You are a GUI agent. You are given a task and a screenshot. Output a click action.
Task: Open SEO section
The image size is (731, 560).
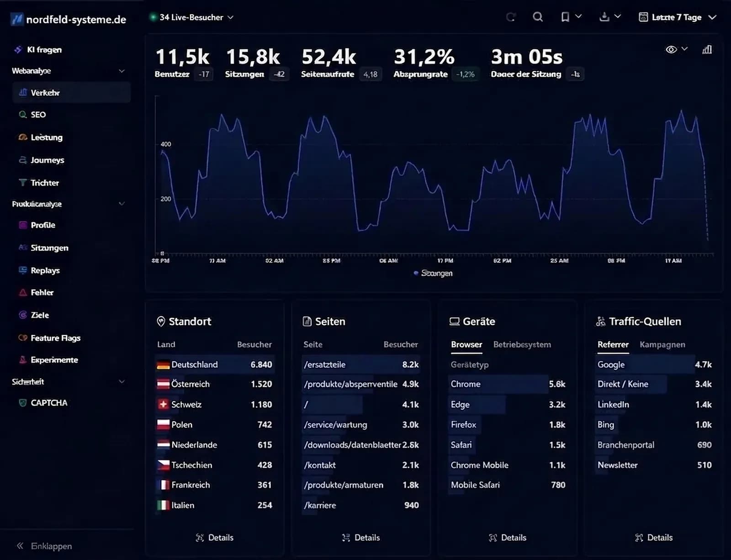[x=32, y=115]
